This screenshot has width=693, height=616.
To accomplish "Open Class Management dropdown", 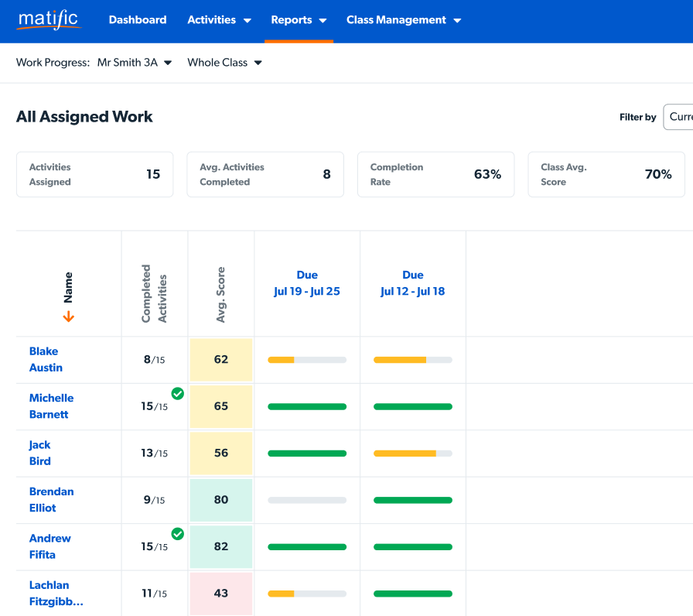I will coord(403,20).
